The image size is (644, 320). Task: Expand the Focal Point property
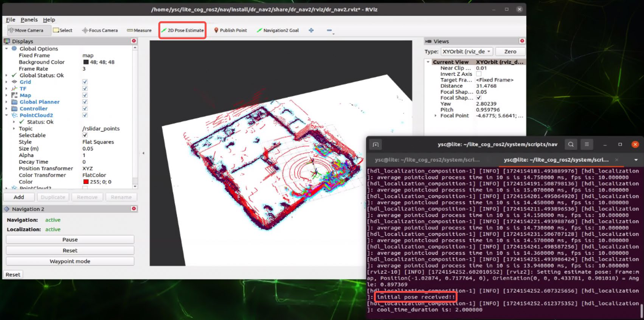[x=435, y=116]
